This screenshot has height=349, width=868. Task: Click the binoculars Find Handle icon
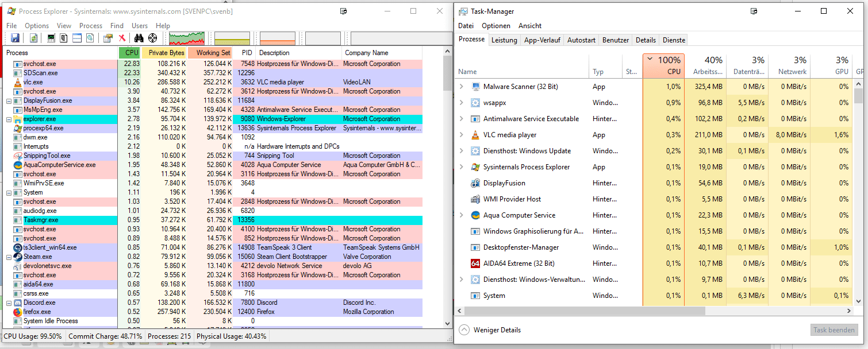click(x=139, y=38)
